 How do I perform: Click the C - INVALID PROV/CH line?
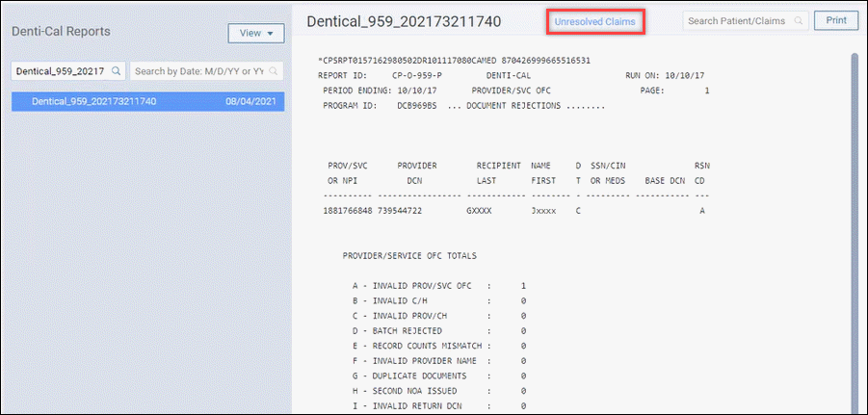click(439, 316)
